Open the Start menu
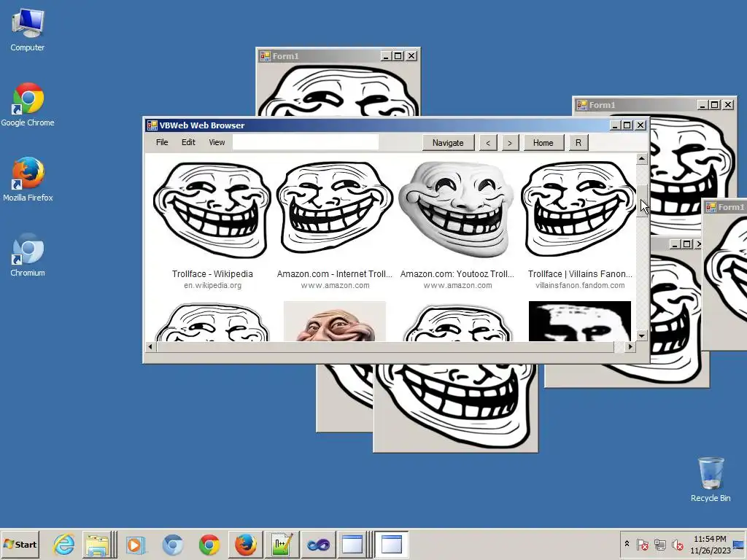Viewport: 747px width, 560px height. pos(20,544)
